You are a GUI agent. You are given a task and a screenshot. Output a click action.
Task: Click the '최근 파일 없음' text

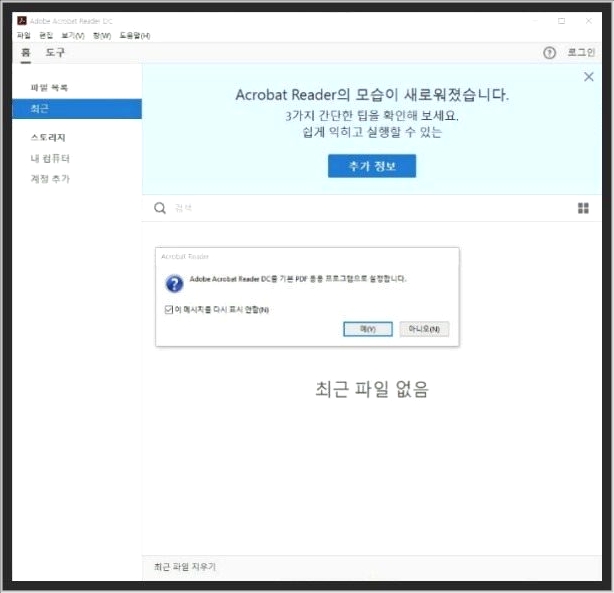point(372,389)
